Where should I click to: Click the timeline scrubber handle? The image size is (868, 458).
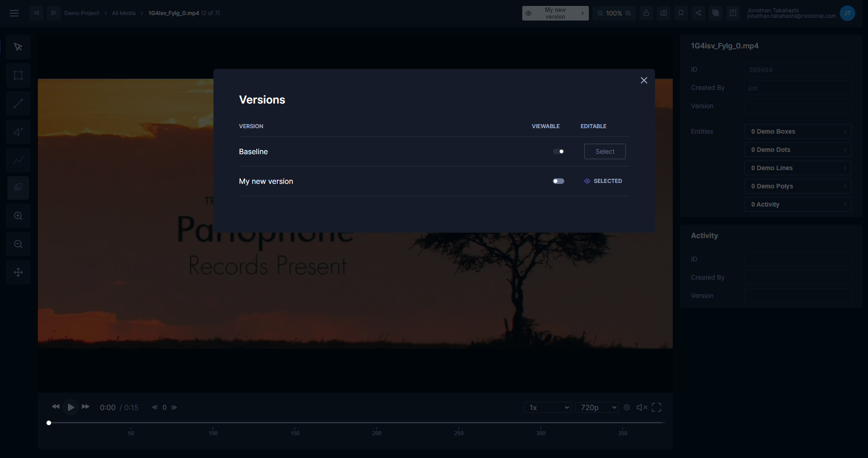point(49,423)
